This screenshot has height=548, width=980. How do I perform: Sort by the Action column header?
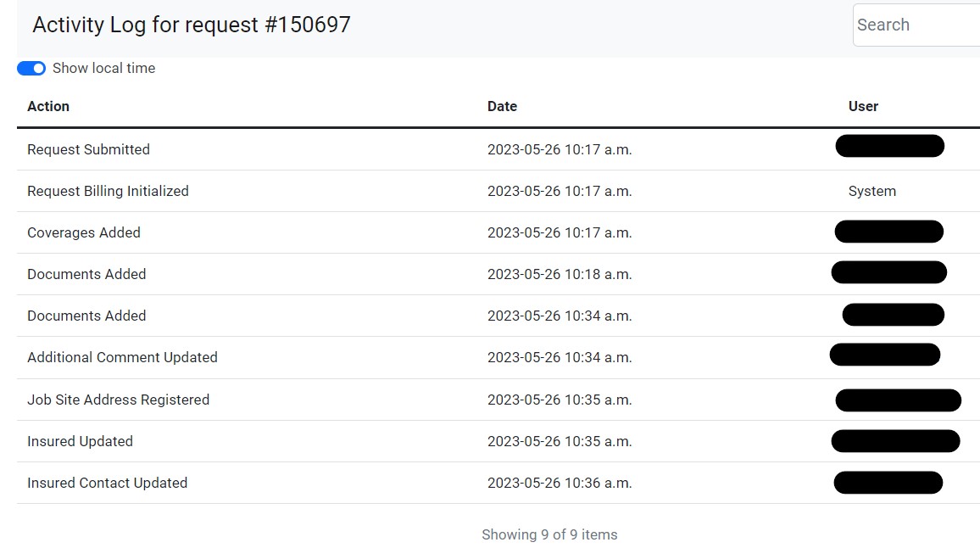pyautogui.click(x=48, y=106)
